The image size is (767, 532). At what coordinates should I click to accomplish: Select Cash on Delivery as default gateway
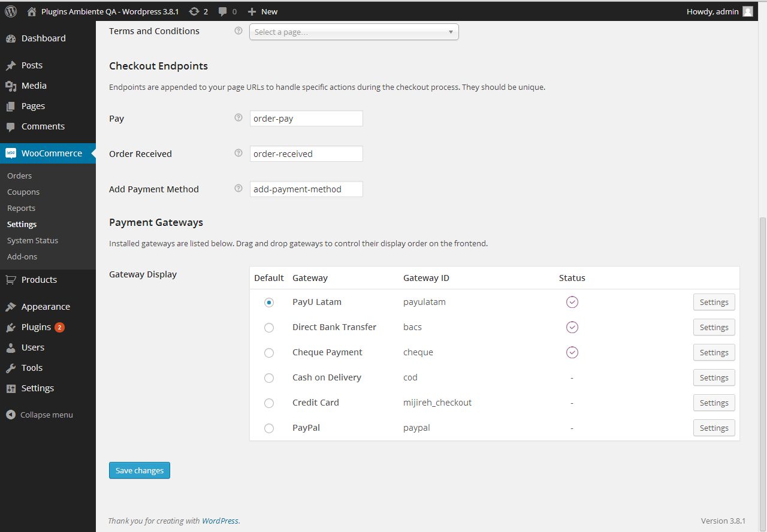pos(269,378)
